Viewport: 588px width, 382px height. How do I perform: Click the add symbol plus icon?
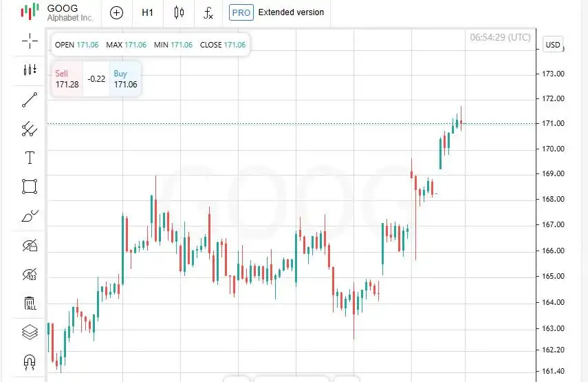click(x=117, y=13)
